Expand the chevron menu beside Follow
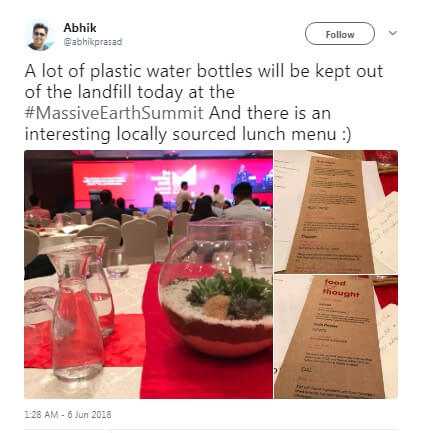Image resolution: width=424 pixels, height=433 pixels. coord(393,33)
